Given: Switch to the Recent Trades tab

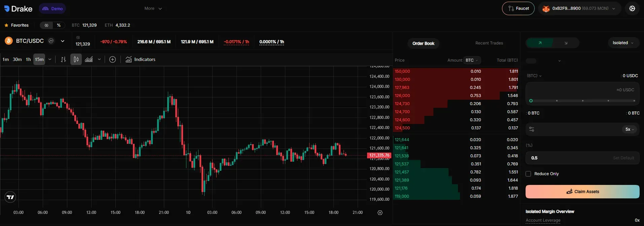Looking at the screenshot, I should [489, 43].
